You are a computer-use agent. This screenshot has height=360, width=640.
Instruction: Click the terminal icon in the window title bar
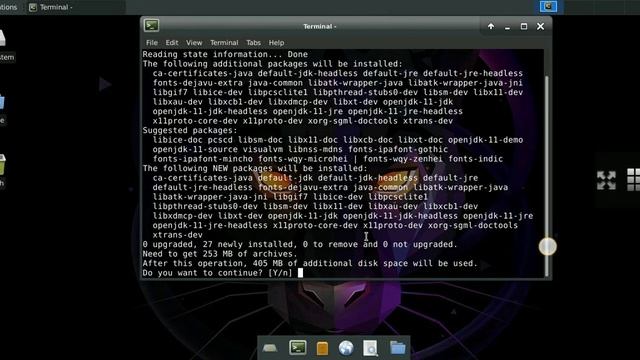pyautogui.click(x=151, y=26)
